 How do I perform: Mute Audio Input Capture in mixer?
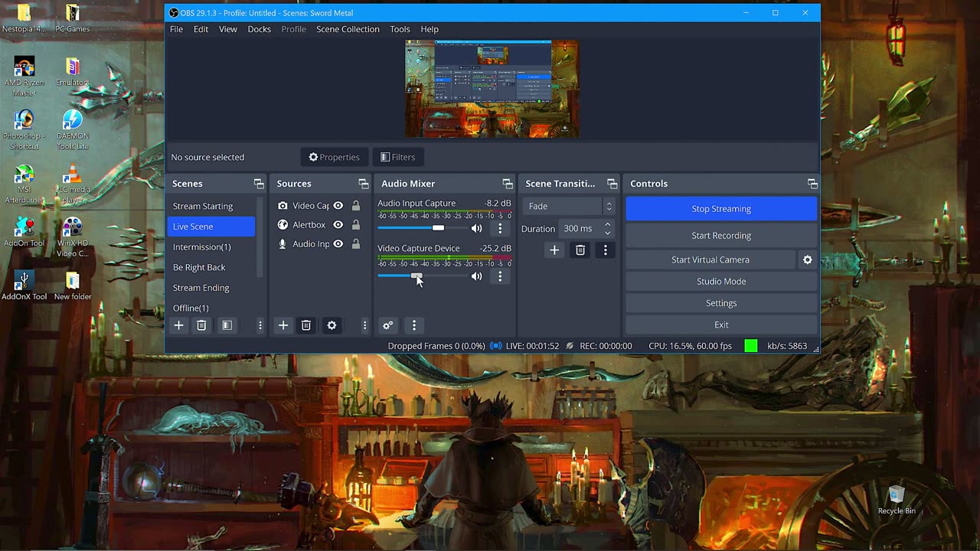coord(477,228)
